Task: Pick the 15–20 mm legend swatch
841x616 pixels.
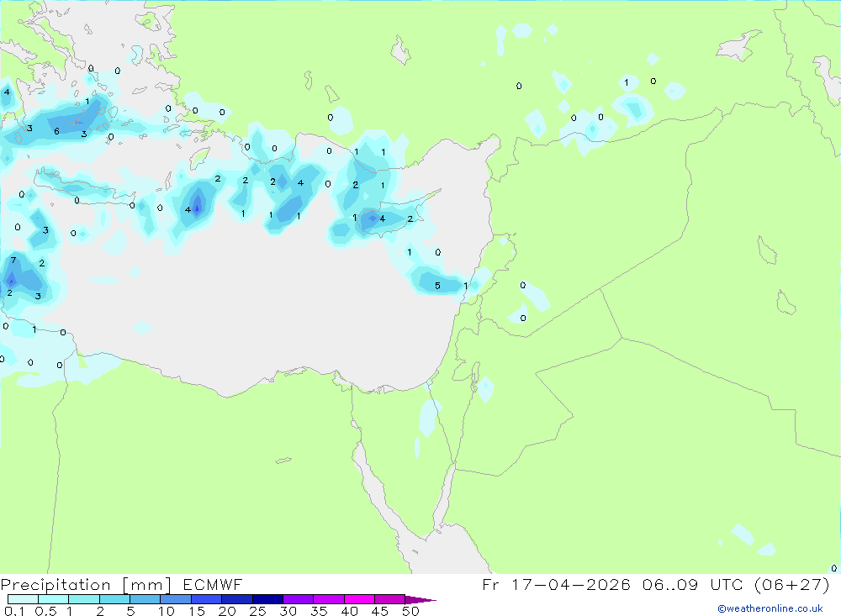Action: (x=206, y=599)
